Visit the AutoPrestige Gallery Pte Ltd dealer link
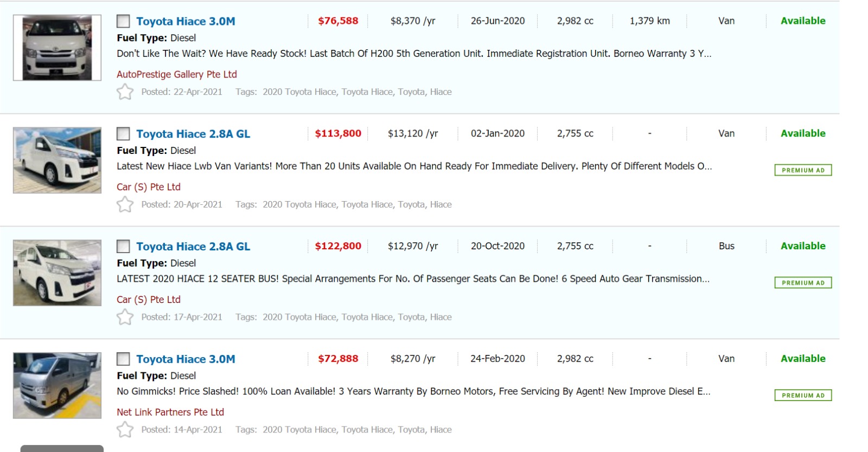 coord(177,74)
